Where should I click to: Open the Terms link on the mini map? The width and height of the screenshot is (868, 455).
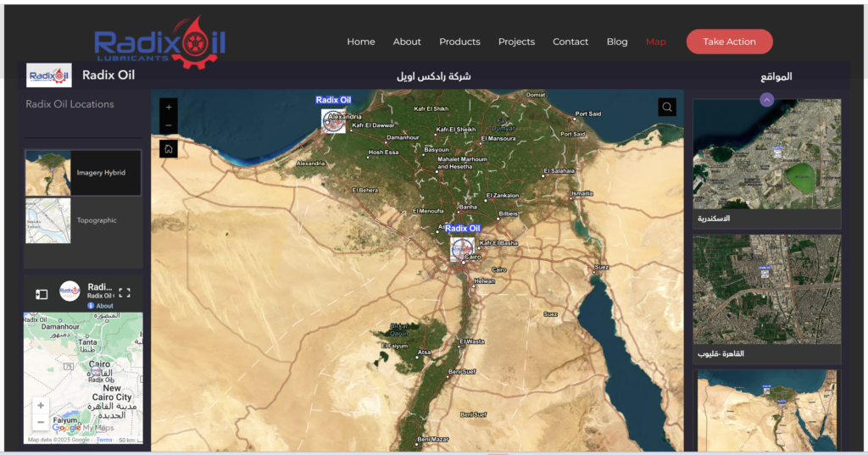tap(104, 440)
